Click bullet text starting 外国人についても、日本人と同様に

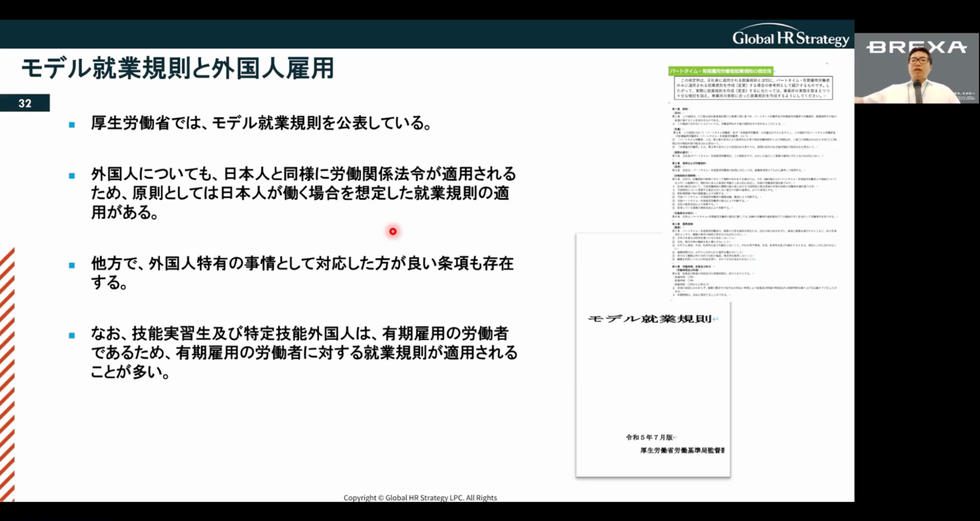[303, 193]
